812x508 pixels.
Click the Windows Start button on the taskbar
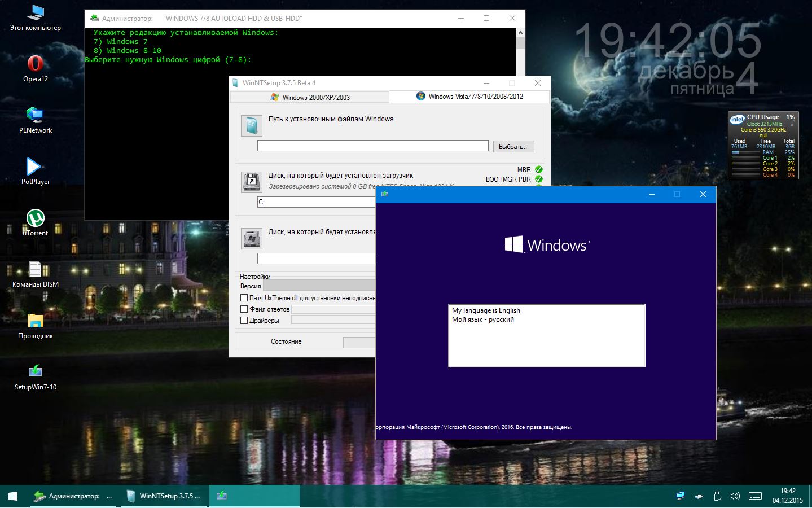coord(13,496)
